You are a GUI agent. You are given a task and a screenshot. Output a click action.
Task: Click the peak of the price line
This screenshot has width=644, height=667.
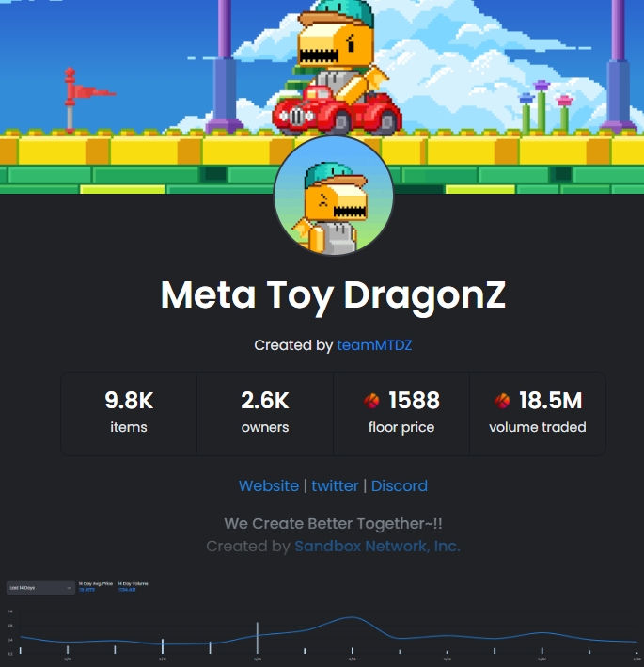coord(352,618)
